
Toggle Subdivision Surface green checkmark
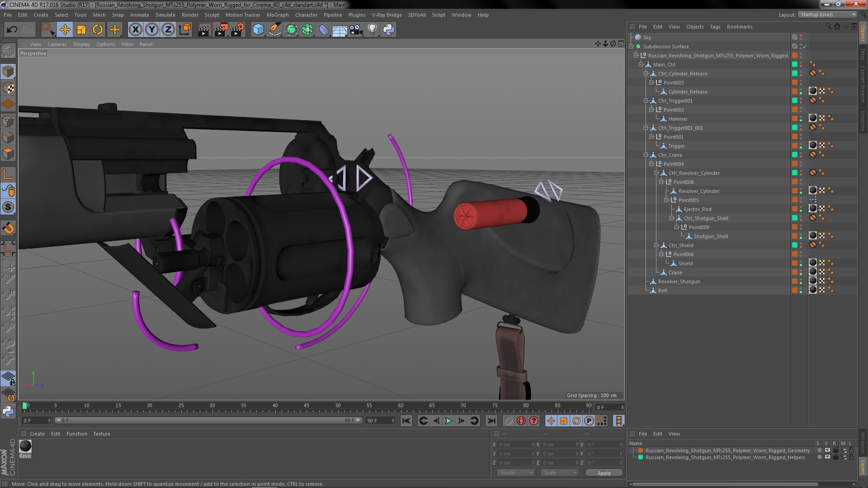(805, 47)
